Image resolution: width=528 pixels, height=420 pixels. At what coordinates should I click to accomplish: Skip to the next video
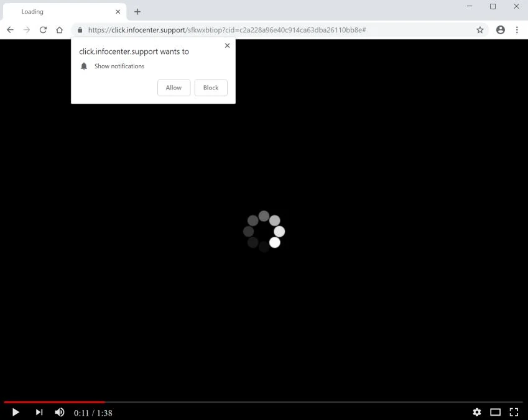(39, 413)
